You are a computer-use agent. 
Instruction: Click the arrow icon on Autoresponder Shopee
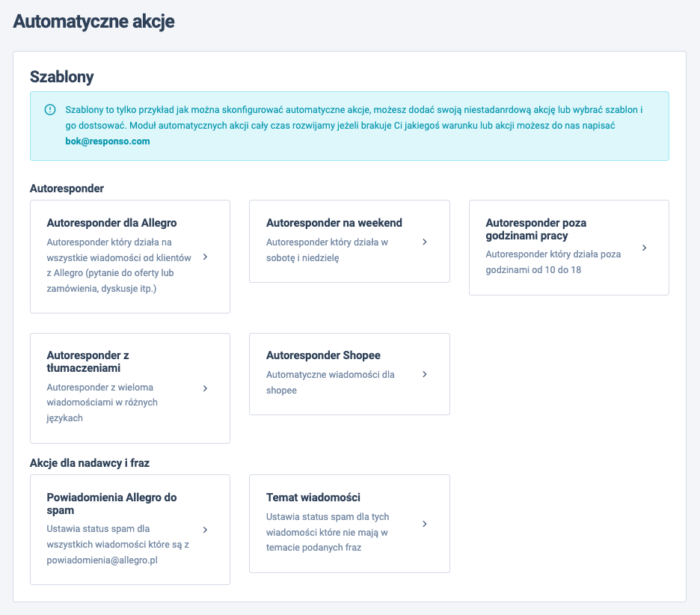(425, 373)
